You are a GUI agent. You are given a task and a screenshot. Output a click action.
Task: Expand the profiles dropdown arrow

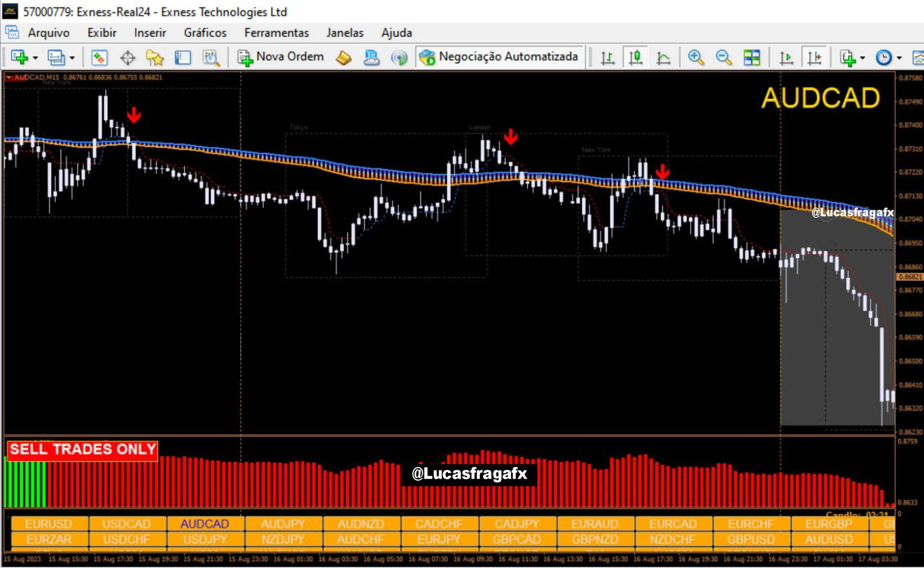[x=72, y=58]
